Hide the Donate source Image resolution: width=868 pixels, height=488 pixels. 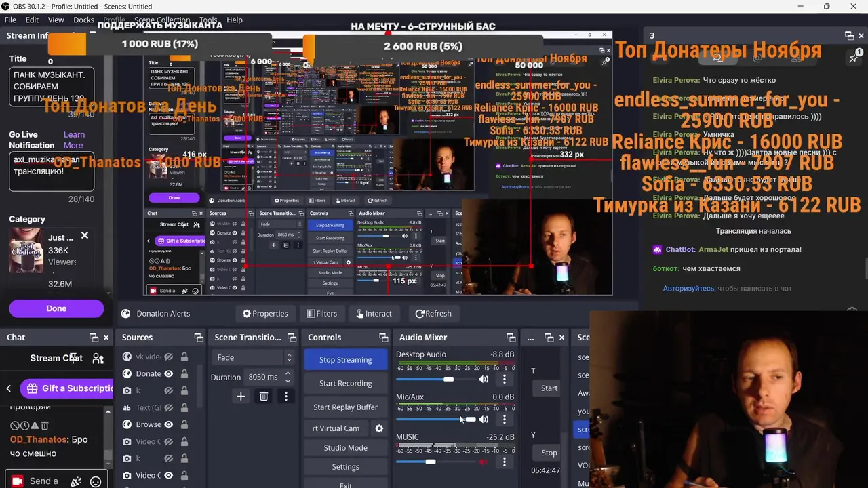168,373
